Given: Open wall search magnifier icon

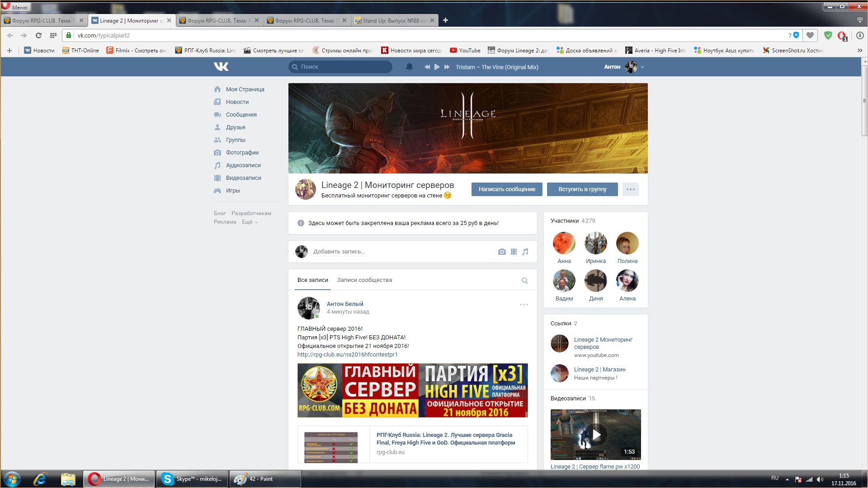Looking at the screenshot, I should pos(524,281).
